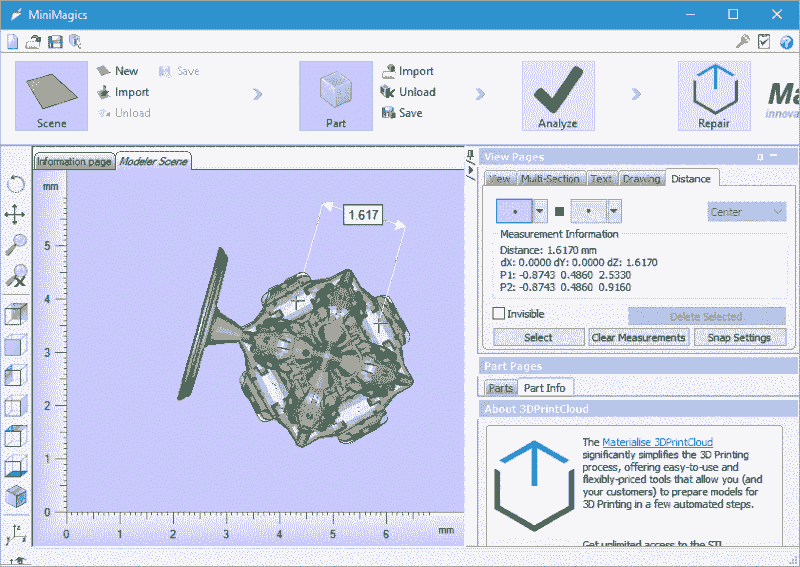Click the P1 coordinates line
800x567 pixels.
(x=565, y=275)
